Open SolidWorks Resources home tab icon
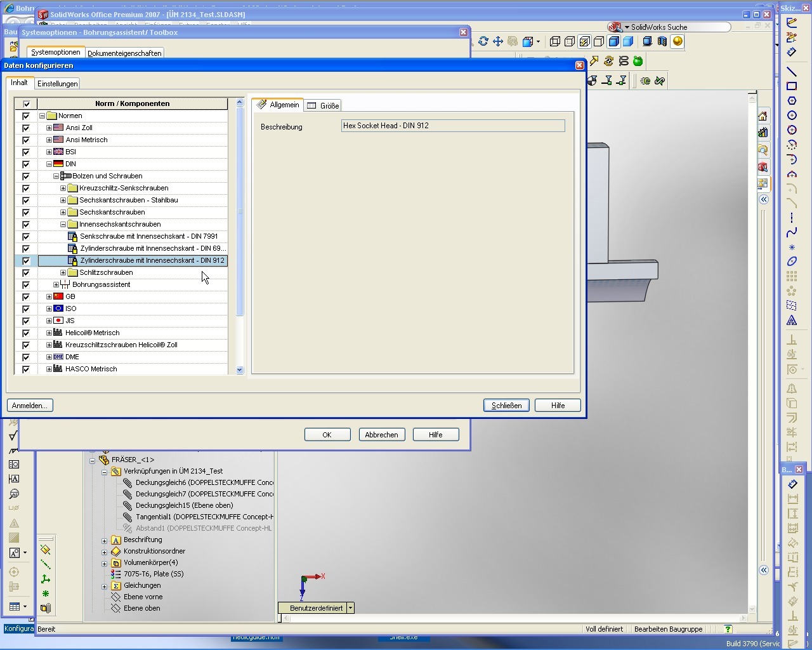 pyautogui.click(x=763, y=116)
